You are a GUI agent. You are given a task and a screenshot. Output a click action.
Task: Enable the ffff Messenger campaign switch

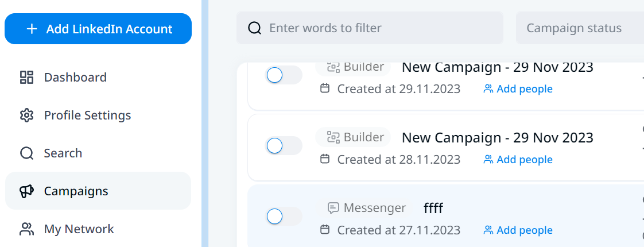284,217
